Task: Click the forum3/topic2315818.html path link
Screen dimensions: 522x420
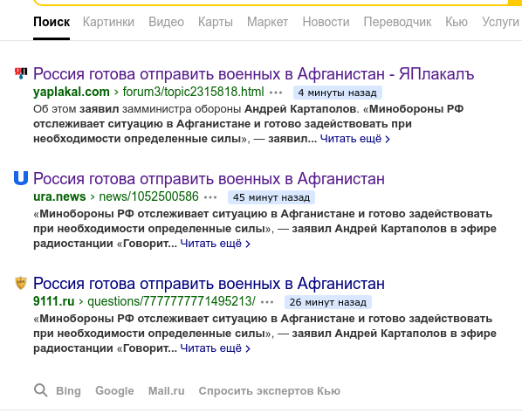Action: (x=193, y=92)
